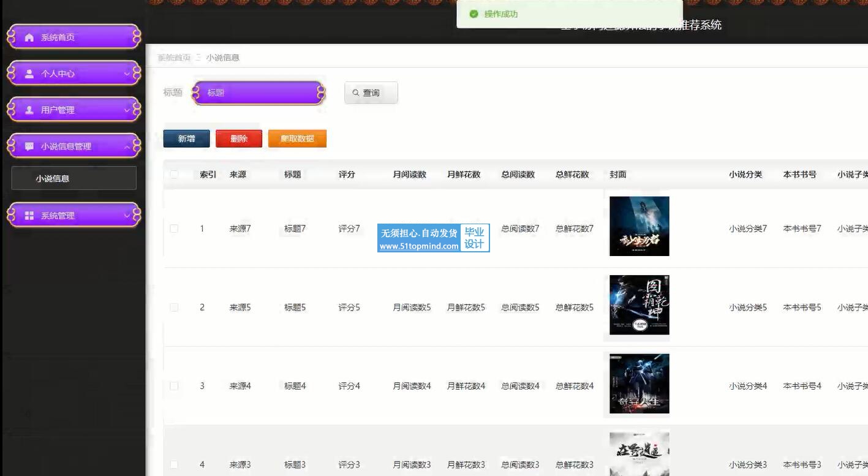Screen dimensions: 868x476
Task: Click the 来源 column header
Action: tap(238, 175)
